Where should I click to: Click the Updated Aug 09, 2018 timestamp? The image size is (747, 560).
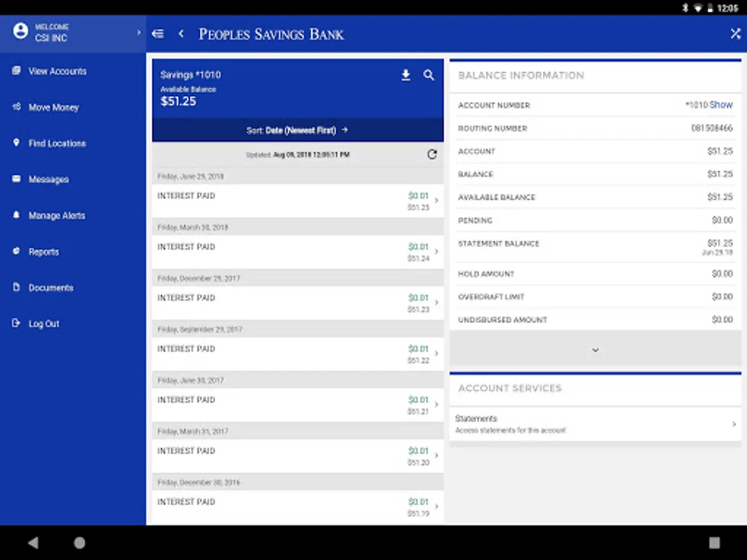pyautogui.click(x=298, y=154)
